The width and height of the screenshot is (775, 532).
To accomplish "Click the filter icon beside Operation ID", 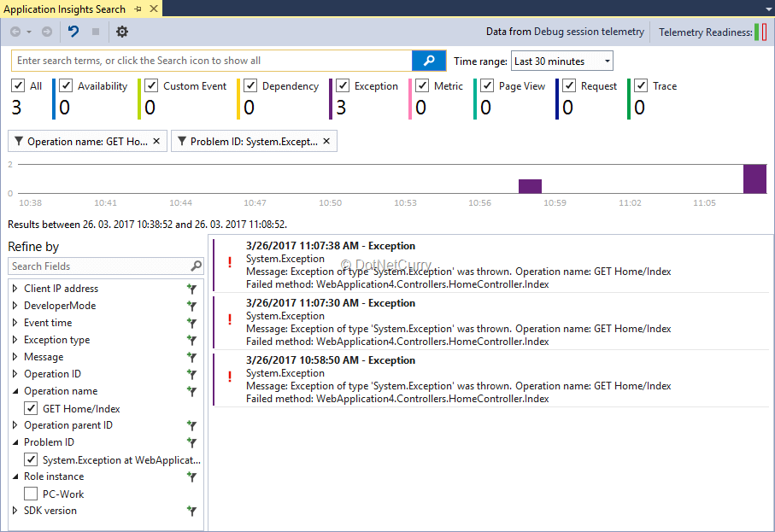I will click(191, 374).
